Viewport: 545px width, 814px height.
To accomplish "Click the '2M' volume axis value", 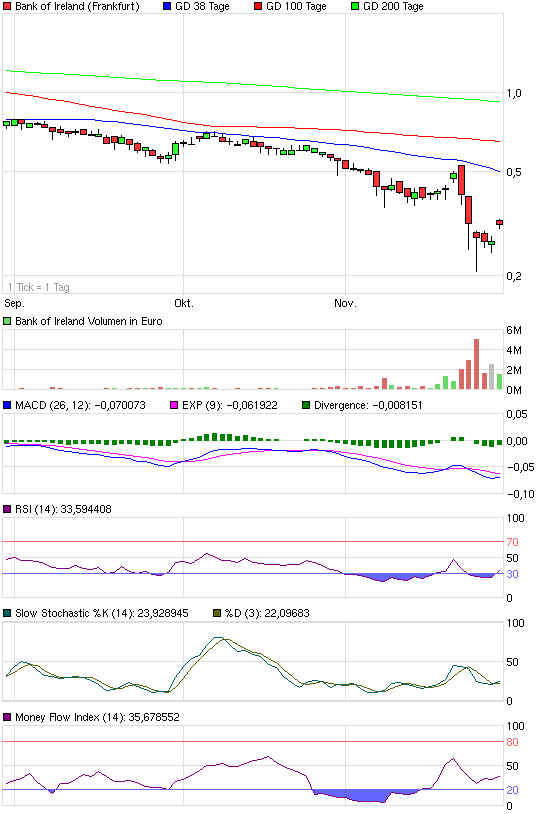I will point(514,370).
